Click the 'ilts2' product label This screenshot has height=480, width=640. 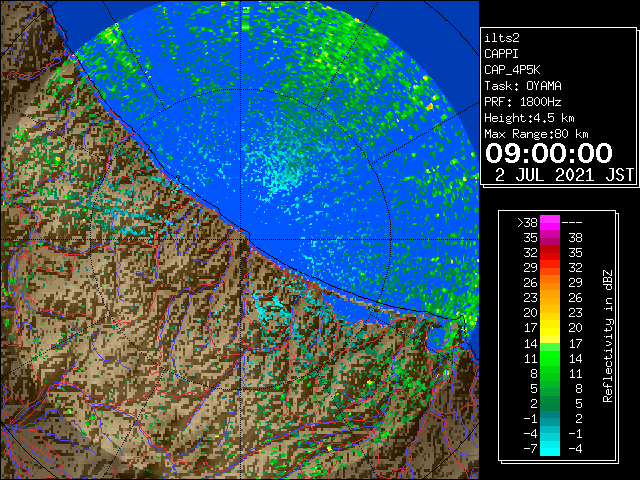tap(502, 38)
